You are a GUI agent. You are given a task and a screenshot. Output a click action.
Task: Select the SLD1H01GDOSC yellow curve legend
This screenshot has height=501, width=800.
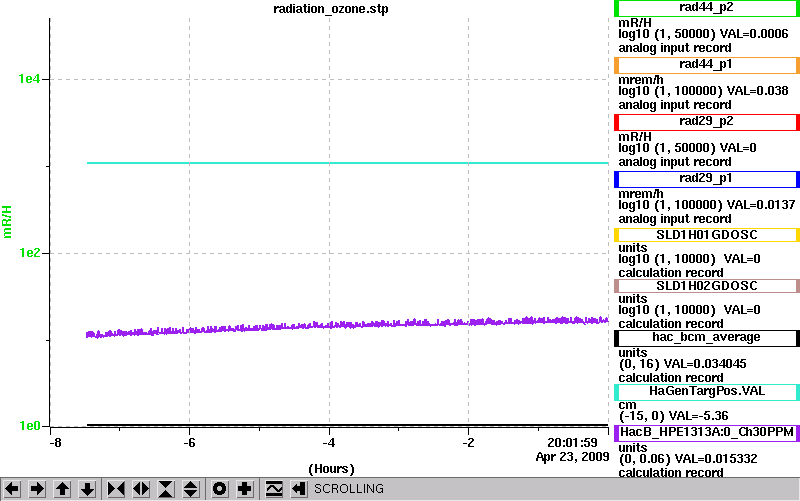707,235
